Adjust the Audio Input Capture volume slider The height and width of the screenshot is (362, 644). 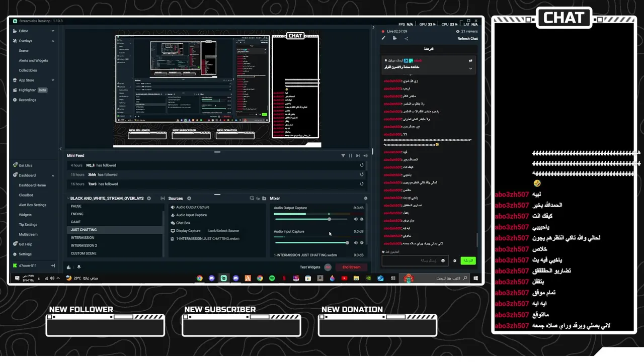[x=311, y=243]
